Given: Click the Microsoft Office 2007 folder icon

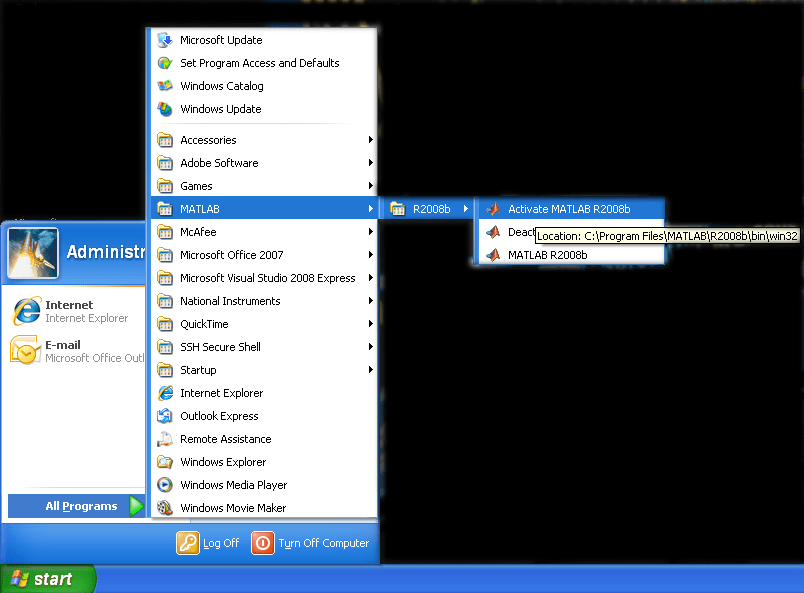Looking at the screenshot, I should click(x=165, y=255).
